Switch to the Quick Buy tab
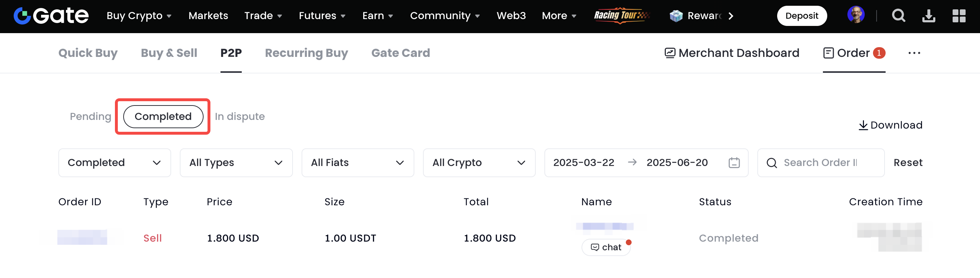 pos(88,53)
